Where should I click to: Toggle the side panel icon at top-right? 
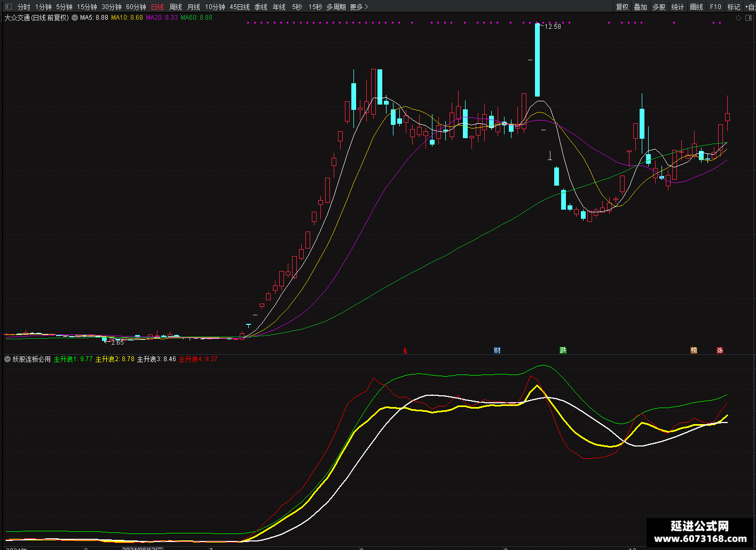pos(748,18)
